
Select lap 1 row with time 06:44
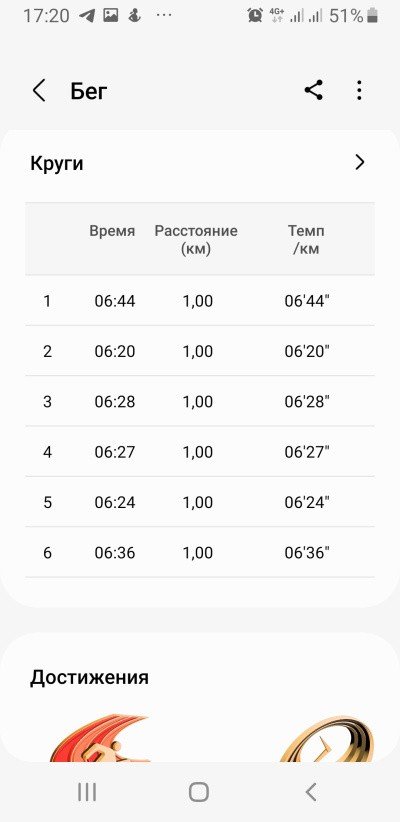coord(200,300)
